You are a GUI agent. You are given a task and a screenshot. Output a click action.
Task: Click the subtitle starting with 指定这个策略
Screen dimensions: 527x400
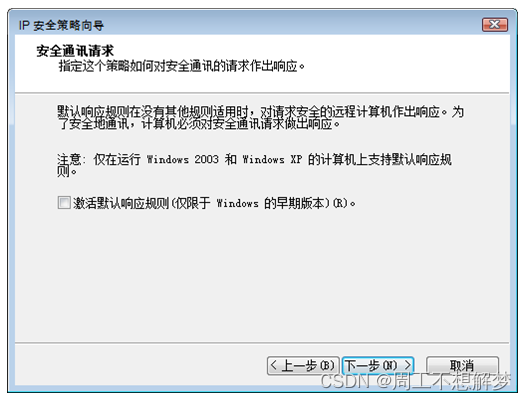(x=181, y=66)
